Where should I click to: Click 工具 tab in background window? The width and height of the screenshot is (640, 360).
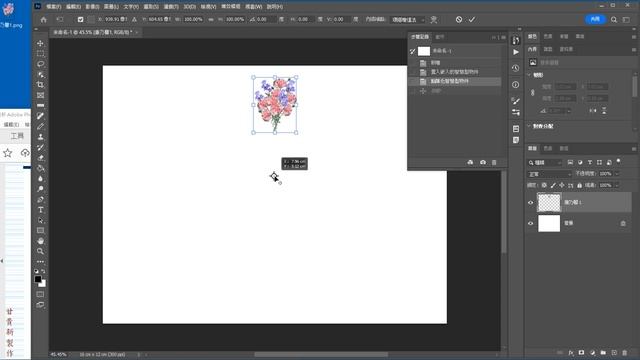[17, 136]
